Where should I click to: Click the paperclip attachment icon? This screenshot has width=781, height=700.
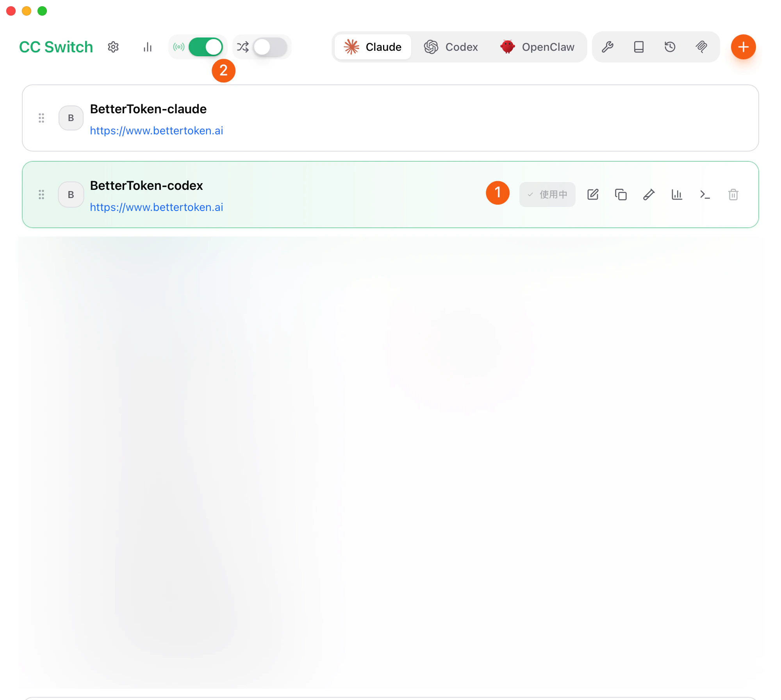[702, 47]
